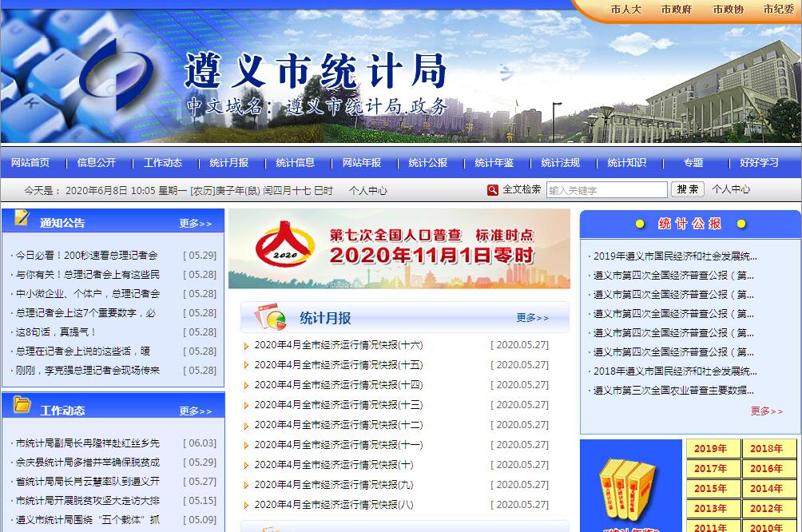Open the 统计年鉴 navigation menu item
The image size is (802, 532).
[x=494, y=163]
